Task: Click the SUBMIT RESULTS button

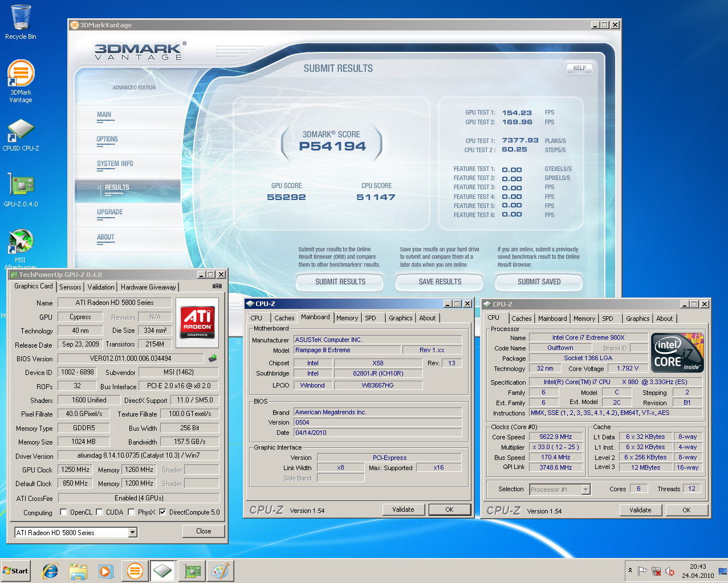Action: [x=340, y=282]
